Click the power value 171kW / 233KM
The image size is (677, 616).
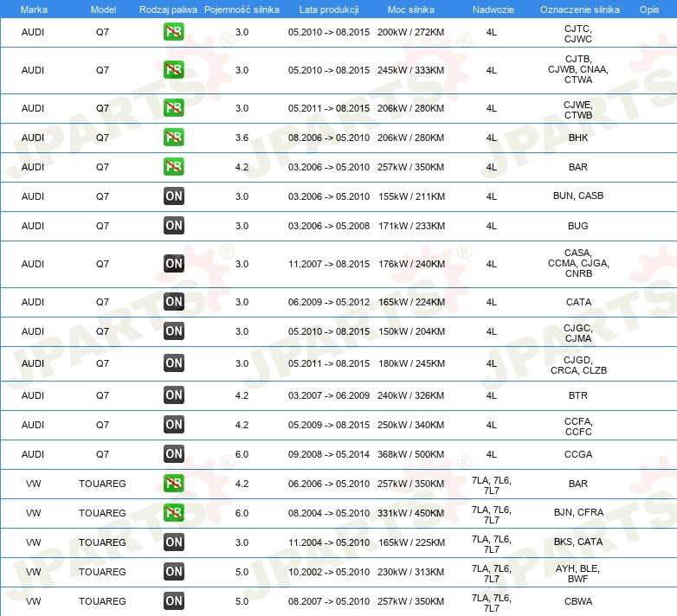[411, 226]
